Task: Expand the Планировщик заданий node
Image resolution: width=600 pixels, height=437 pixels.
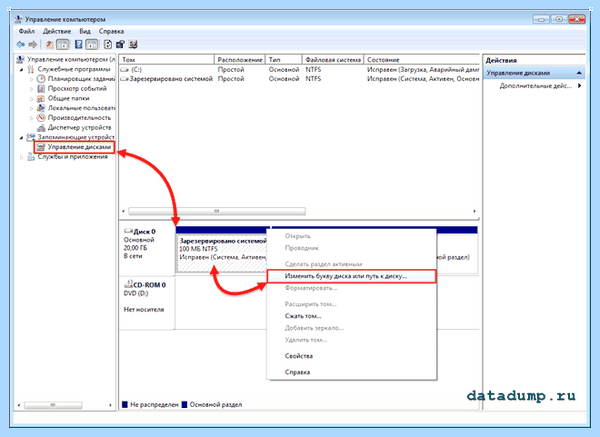Action: pyautogui.click(x=31, y=79)
